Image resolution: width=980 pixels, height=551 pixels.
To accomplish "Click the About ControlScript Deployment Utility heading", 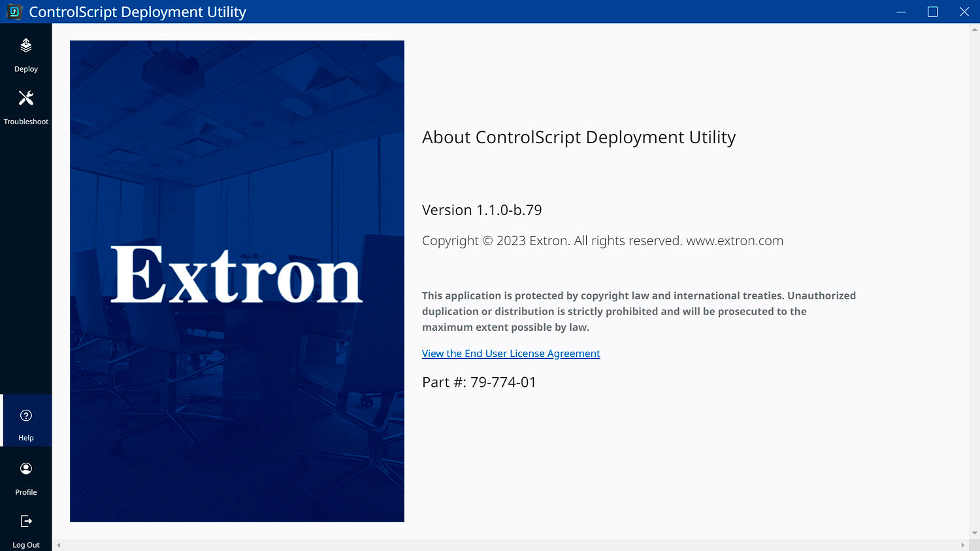I will 579,137.
